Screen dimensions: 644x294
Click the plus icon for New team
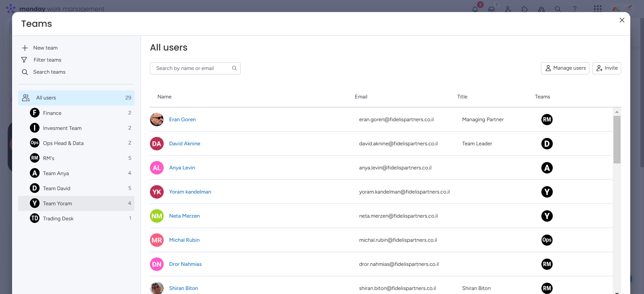coord(25,48)
